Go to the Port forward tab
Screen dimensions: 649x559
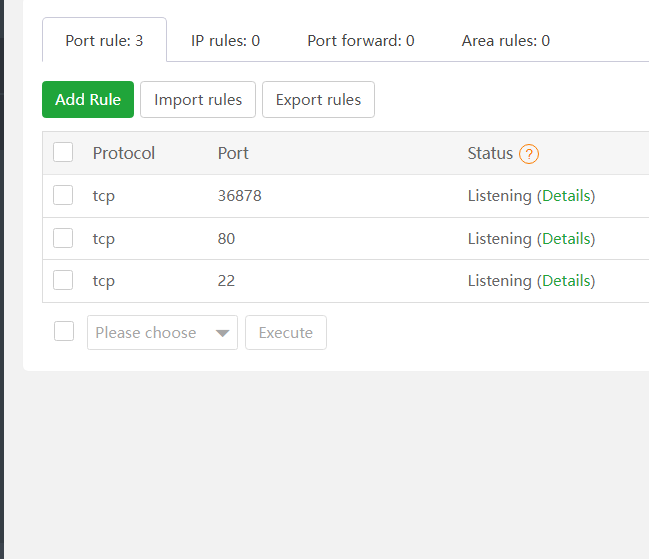click(360, 41)
